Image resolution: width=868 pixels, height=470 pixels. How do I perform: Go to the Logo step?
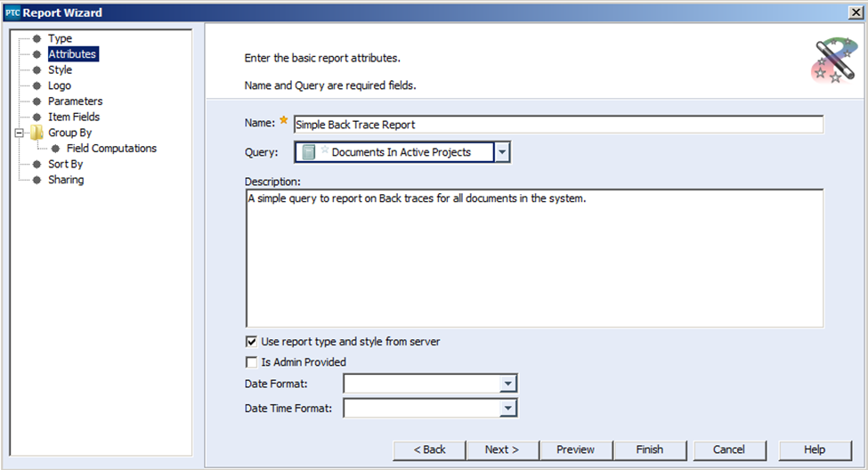coord(60,85)
